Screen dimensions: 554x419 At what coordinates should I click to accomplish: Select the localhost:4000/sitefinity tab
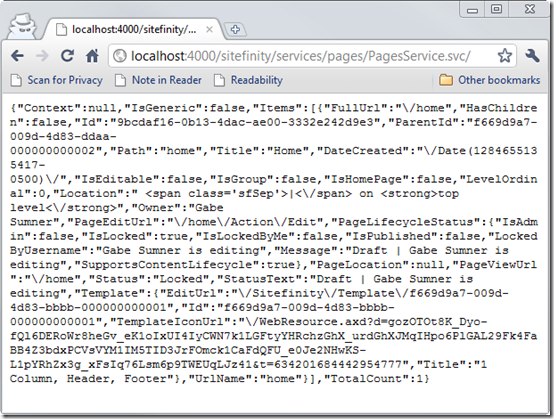pos(134,29)
